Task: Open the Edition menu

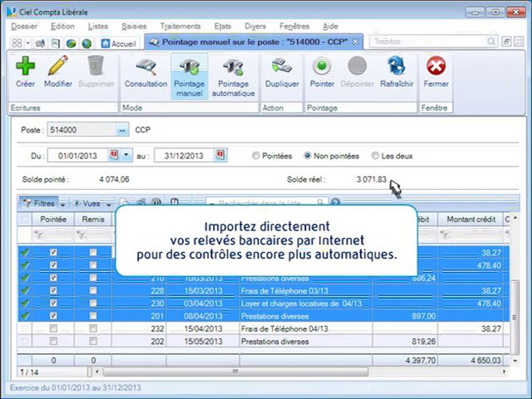Action: 63,26
